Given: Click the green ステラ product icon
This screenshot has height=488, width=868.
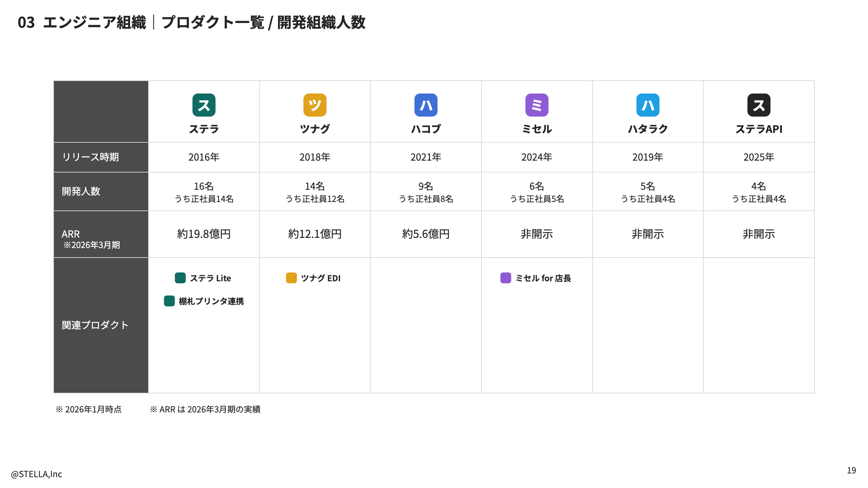Looking at the screenshot, I should coord(204,105).
